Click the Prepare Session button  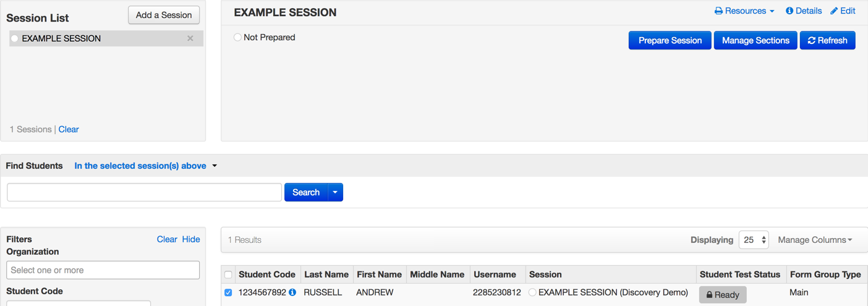[670, 40]
